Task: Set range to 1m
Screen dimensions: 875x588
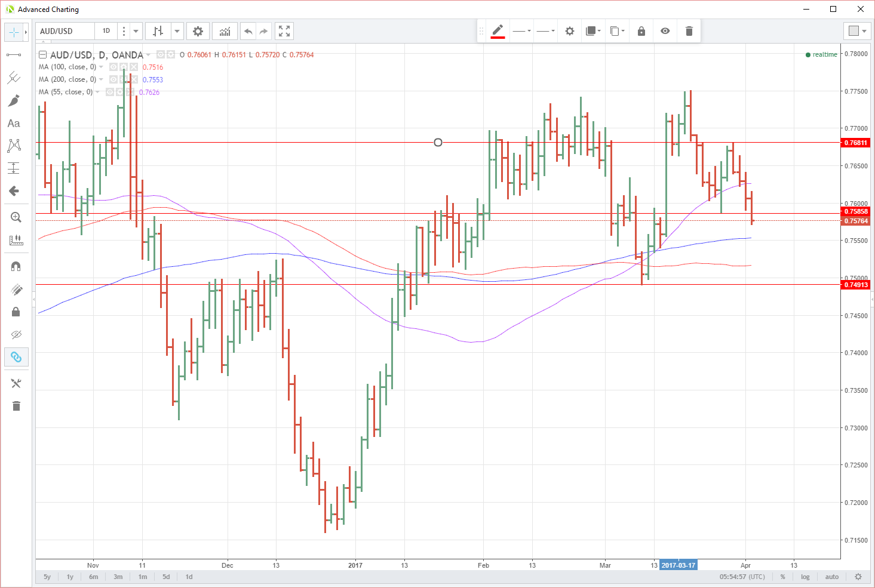Action: pyautogui.click(x=143, y=577)
